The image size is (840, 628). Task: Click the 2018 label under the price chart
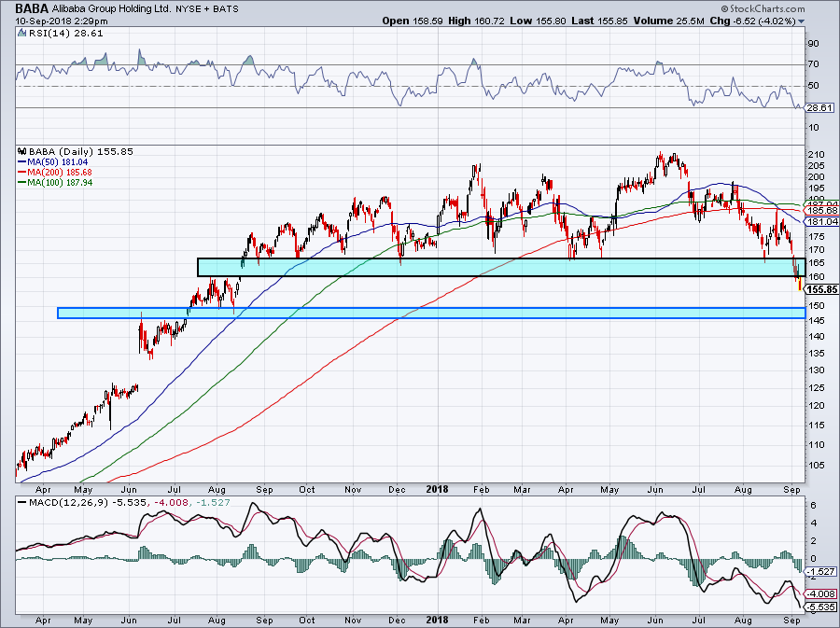(x=437, y=489)
